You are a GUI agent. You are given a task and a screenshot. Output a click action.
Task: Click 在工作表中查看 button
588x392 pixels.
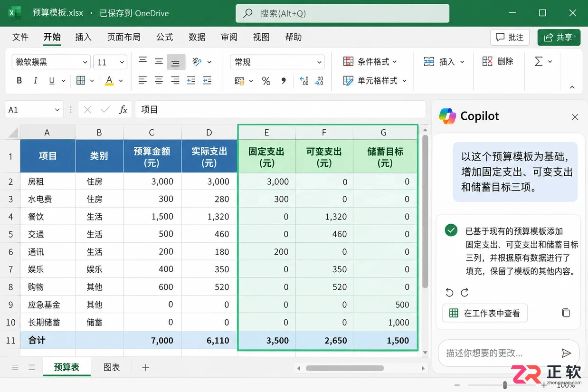(x=485, y=313)
